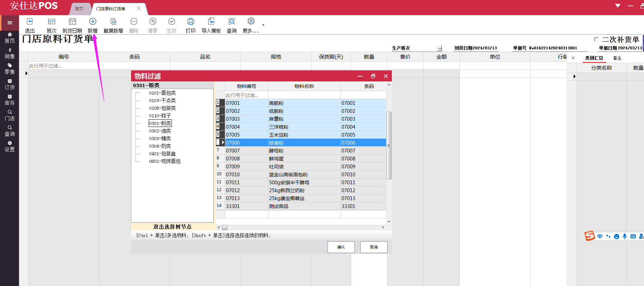Click the 退出 exit toolbar icon

click(x=30, y=22)
